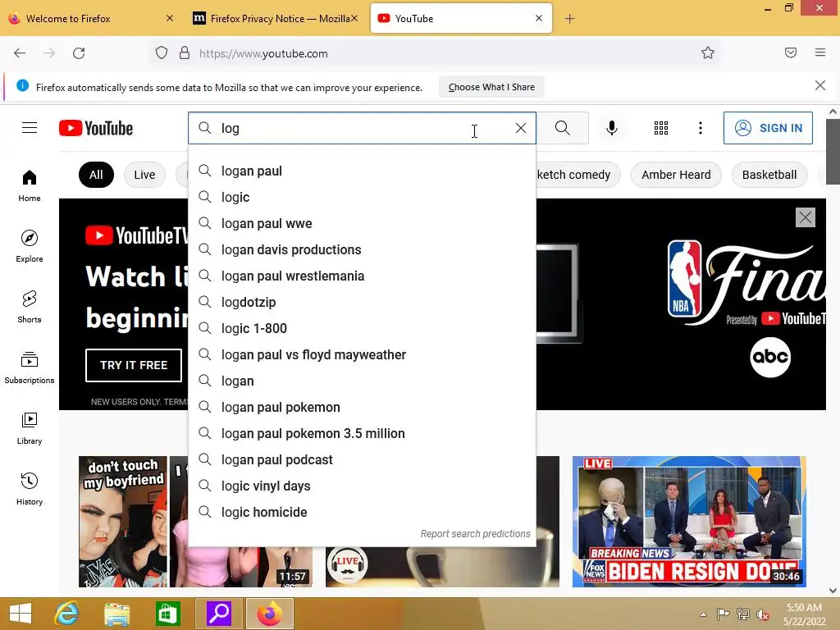Select the Amber Heard filter chip
This screenshot has height=630, width=840.
coord(676,175)
